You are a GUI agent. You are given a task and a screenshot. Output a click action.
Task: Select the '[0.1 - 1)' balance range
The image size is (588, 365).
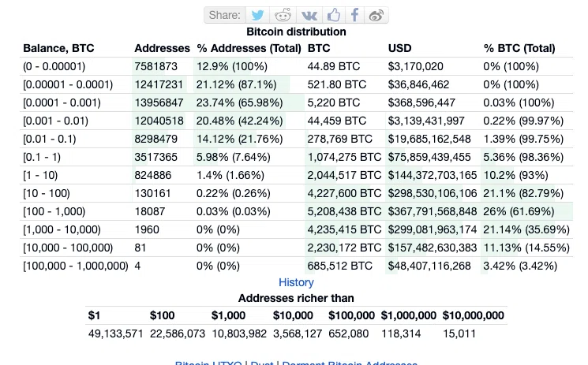pyautogui.click(x=42, y=157)
